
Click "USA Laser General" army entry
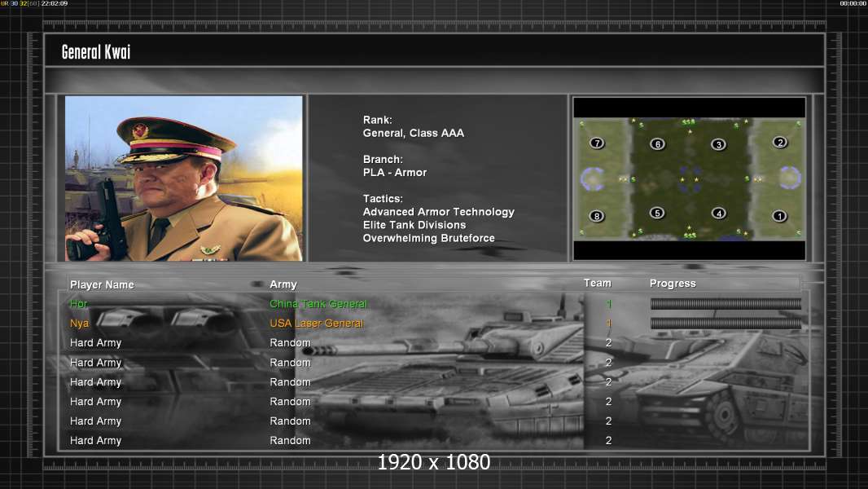[316, 323]
